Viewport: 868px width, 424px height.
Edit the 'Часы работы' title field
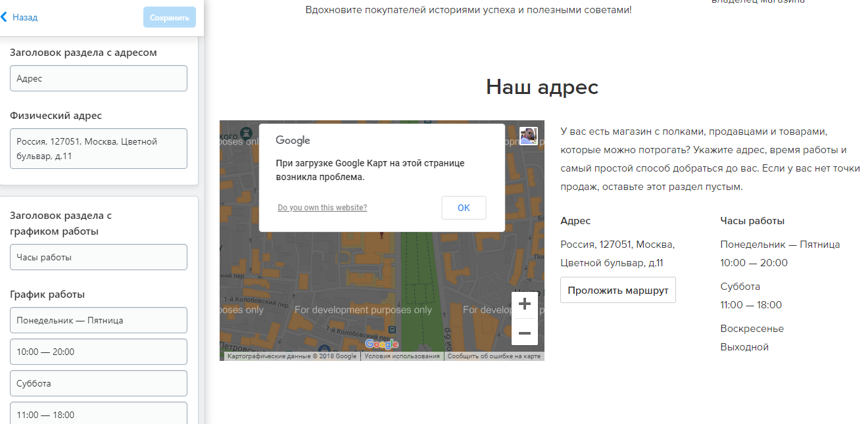coord(99,257)
